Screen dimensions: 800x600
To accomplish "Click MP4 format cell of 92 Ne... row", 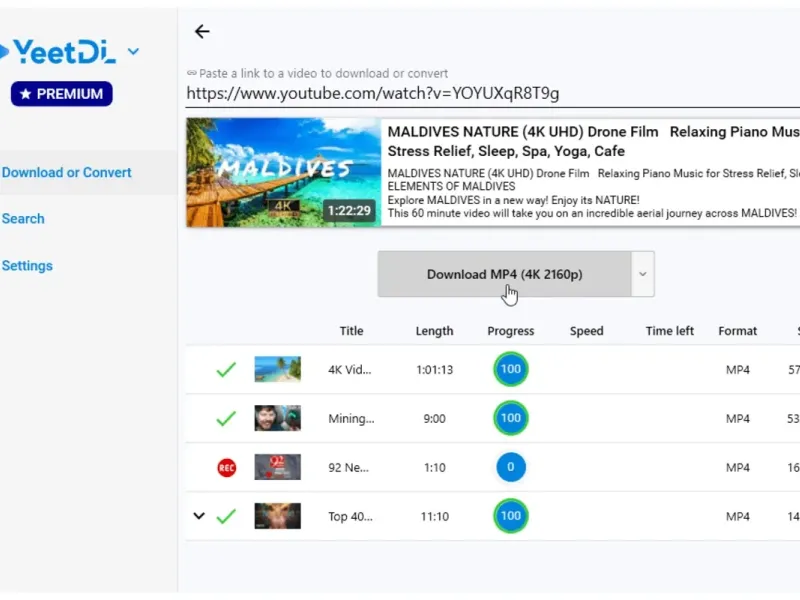I will pos(738,468).
